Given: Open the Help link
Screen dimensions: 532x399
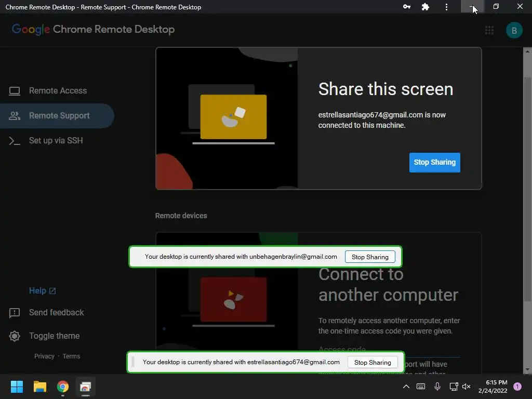Looking at the screenshot, I should click(37, 291).
